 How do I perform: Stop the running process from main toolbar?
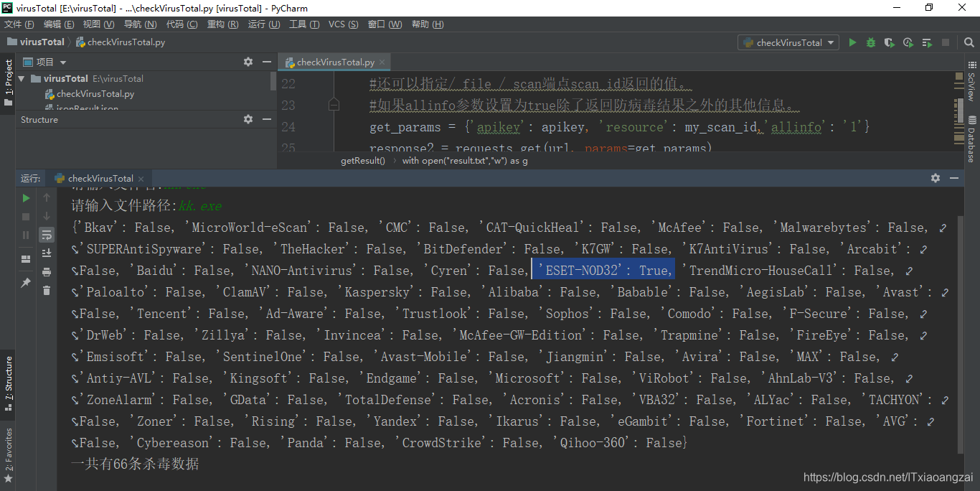tap(946, 42)
